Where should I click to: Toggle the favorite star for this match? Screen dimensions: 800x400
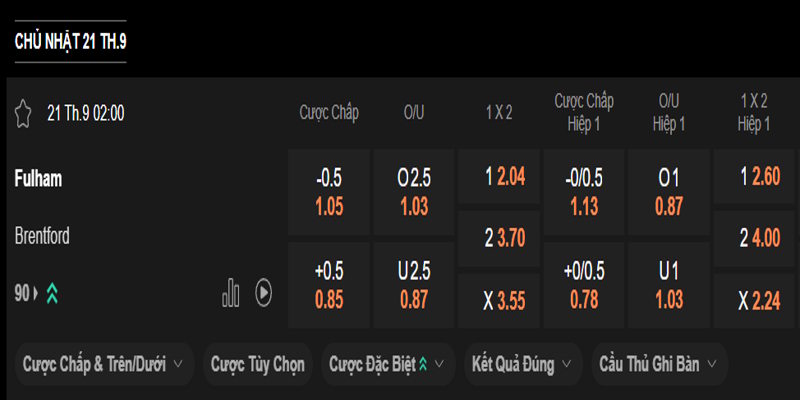click(23, 113)
